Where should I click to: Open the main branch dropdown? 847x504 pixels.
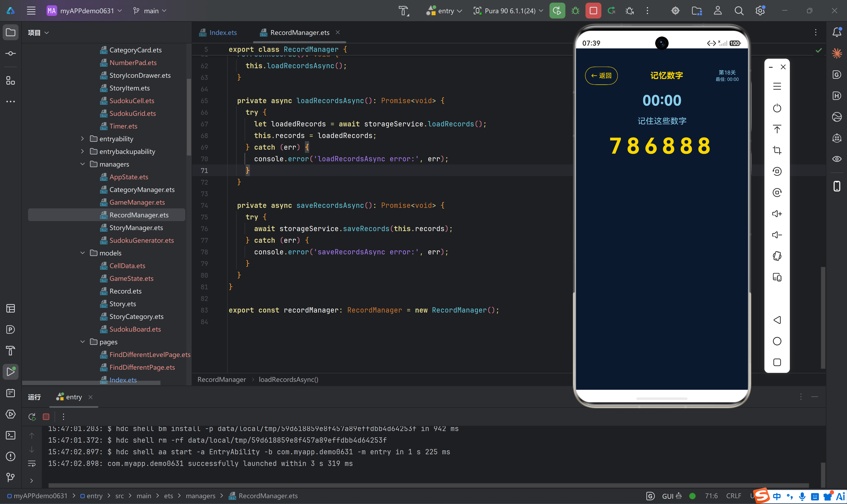[150, 11]
